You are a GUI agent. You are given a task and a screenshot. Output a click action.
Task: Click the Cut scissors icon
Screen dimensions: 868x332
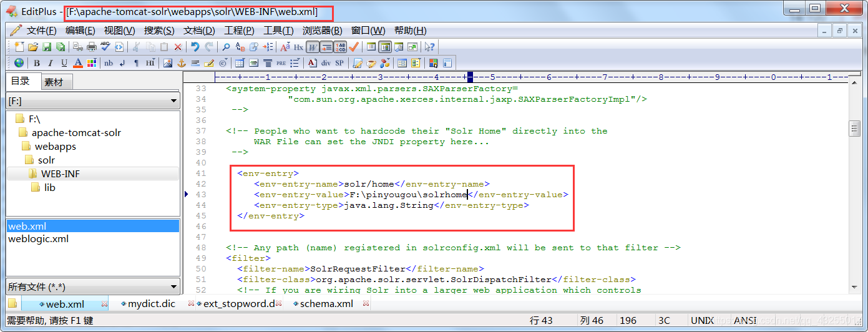[135, 47]
